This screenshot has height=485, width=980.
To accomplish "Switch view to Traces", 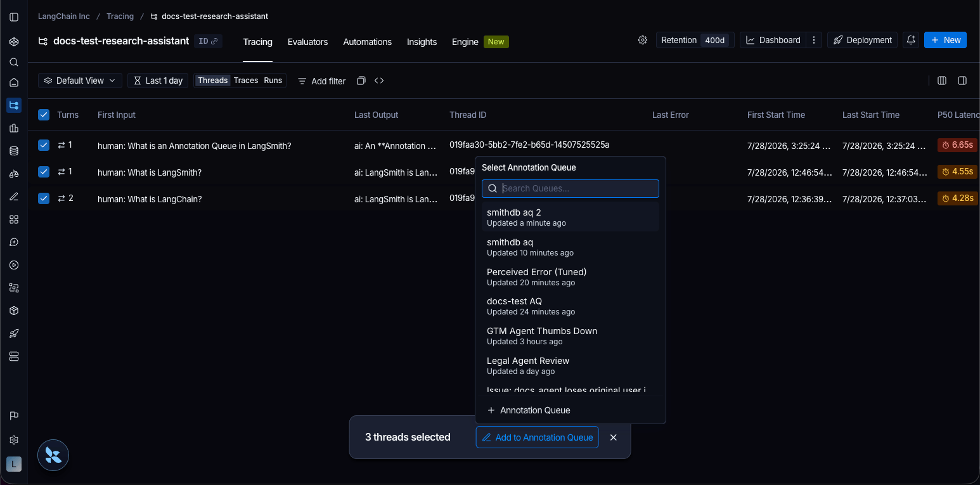I will point(246,81).
